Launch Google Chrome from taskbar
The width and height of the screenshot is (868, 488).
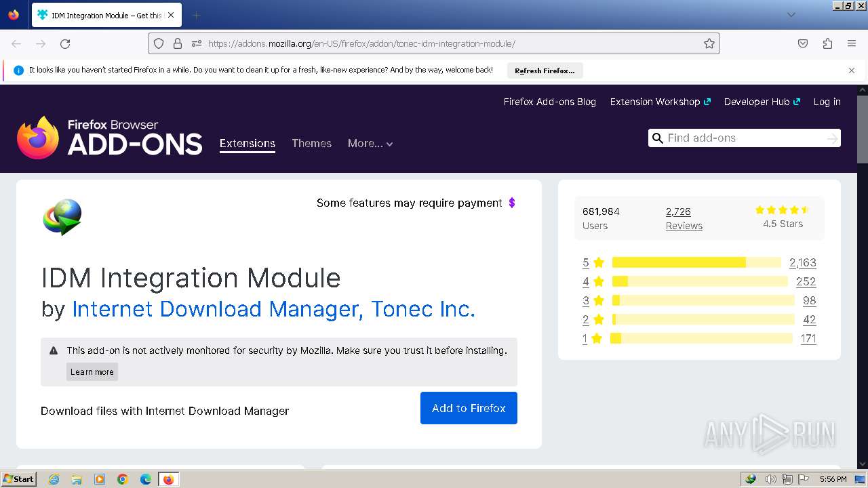click(x=123, y=479)
